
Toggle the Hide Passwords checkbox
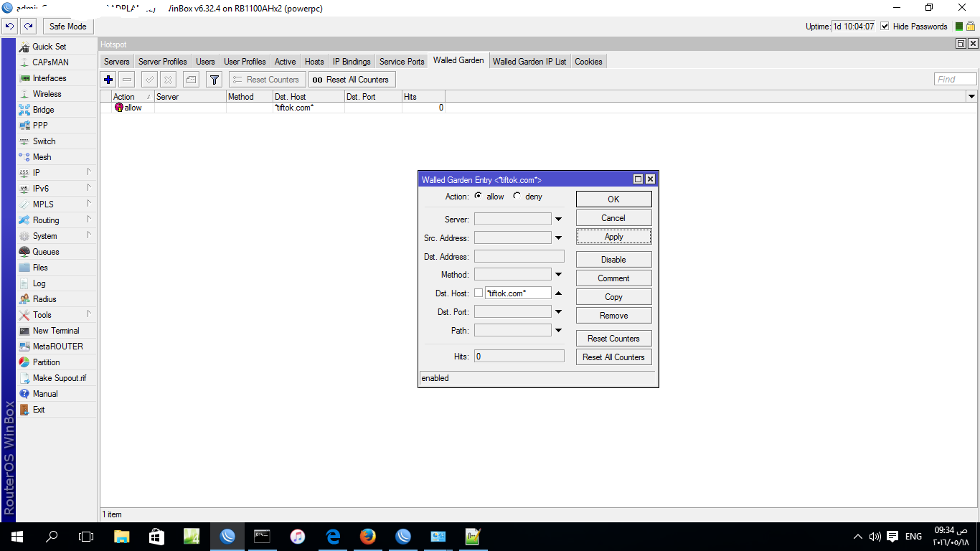click(x=885, y=27)
